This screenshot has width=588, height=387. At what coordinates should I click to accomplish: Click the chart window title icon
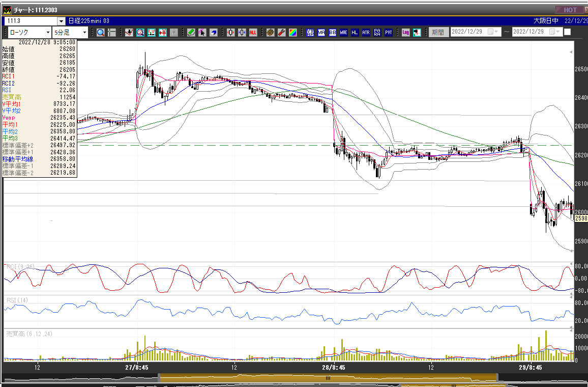7,10
